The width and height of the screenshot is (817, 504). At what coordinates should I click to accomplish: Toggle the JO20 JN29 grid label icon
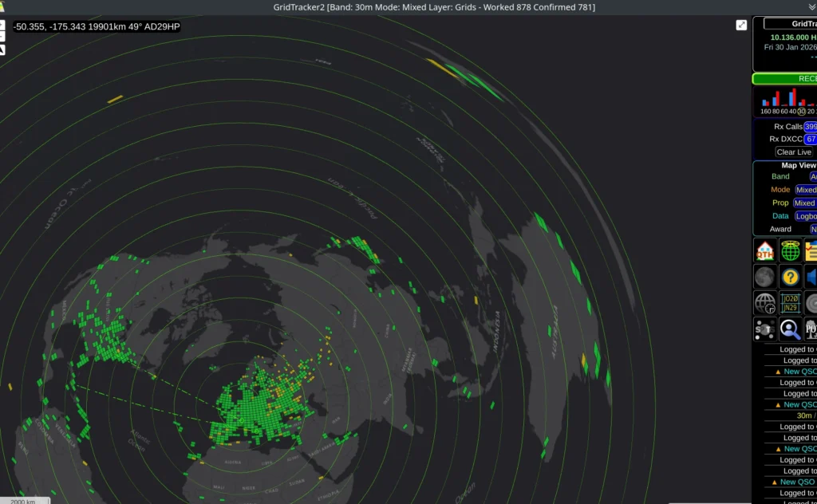[790, 303]
